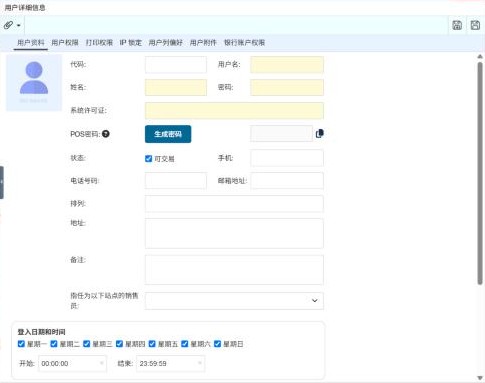Go to the 打印权限 tab

coord(99,43)
